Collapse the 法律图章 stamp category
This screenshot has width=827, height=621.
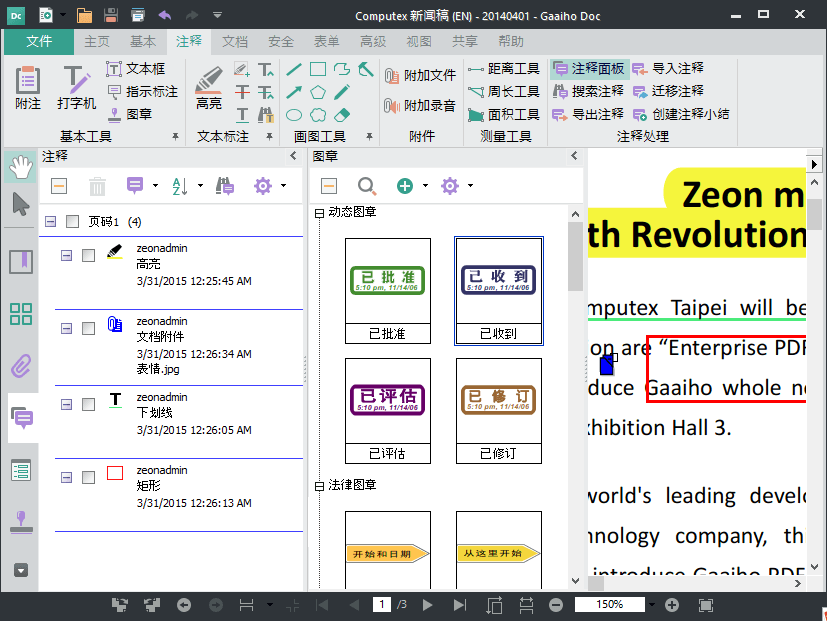319,486
